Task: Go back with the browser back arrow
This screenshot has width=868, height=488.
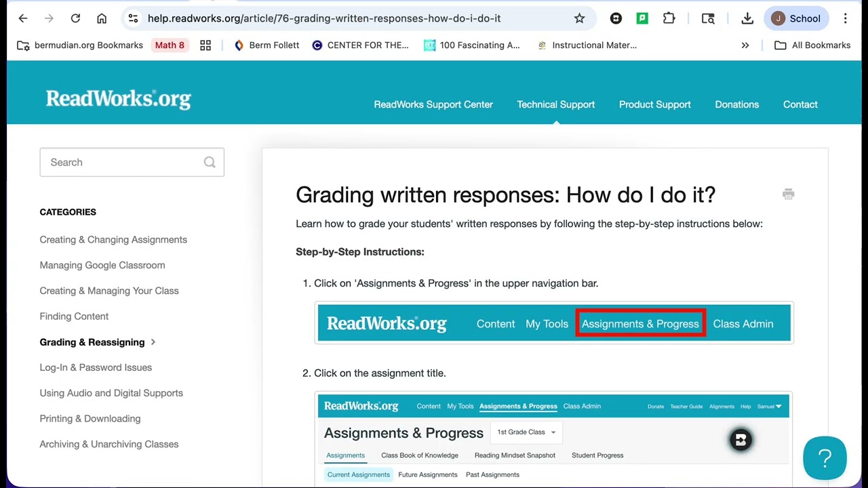Action: pos(23,18)
